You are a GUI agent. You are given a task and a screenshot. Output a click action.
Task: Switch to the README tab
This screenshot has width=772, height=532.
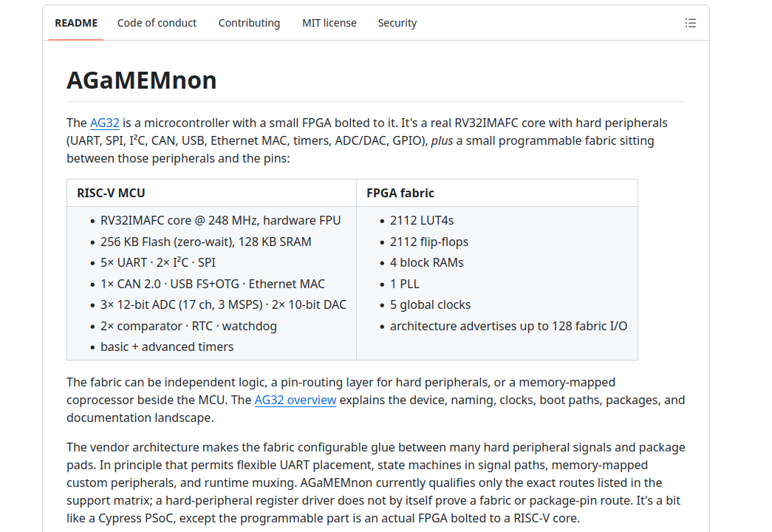(76, 23)
